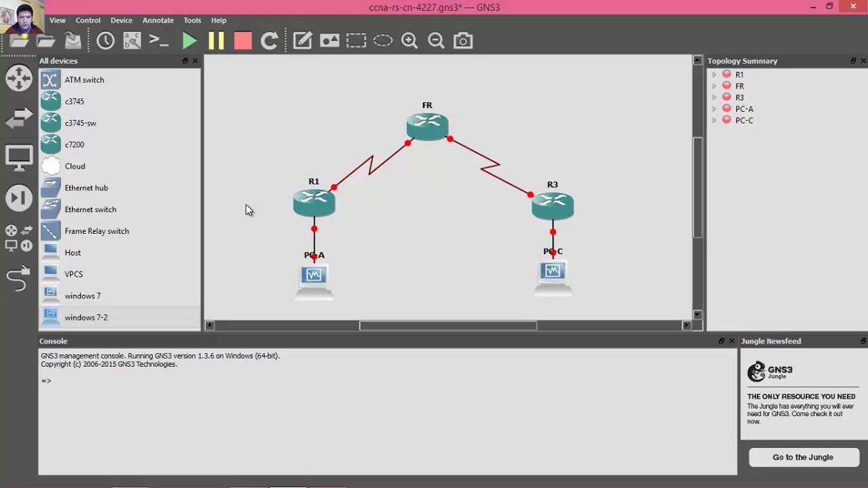868x488 pixels.
Task: Browse routers in the device sidebar
Action: tap(19, 78)
